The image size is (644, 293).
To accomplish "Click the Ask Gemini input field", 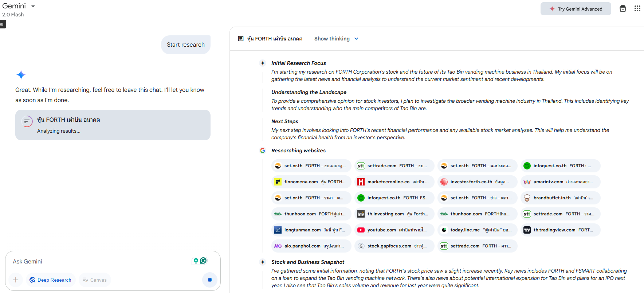I will click(x=98, y=261).
